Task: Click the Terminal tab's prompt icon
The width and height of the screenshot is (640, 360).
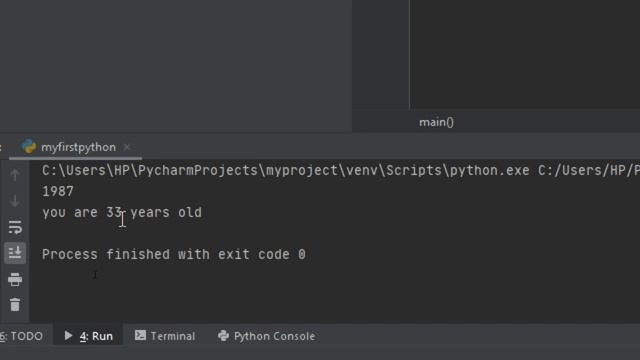Action: 140,335
